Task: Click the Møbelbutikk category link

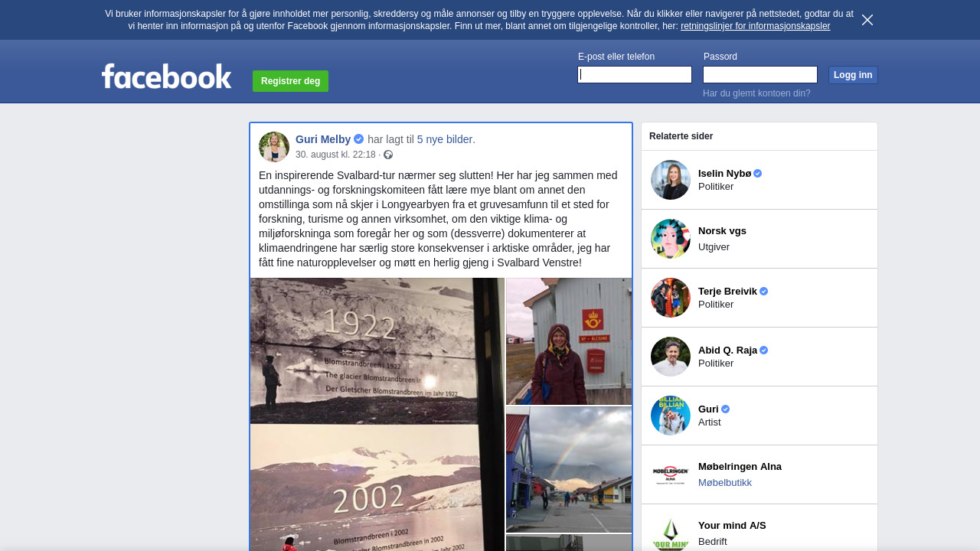Action: [x=725, y=483]
